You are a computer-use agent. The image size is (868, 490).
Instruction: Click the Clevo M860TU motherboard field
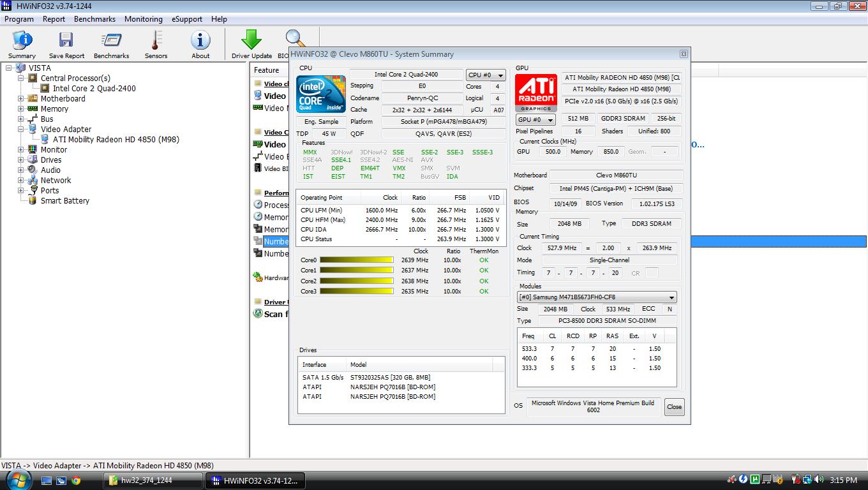click(x=616, y=175)
